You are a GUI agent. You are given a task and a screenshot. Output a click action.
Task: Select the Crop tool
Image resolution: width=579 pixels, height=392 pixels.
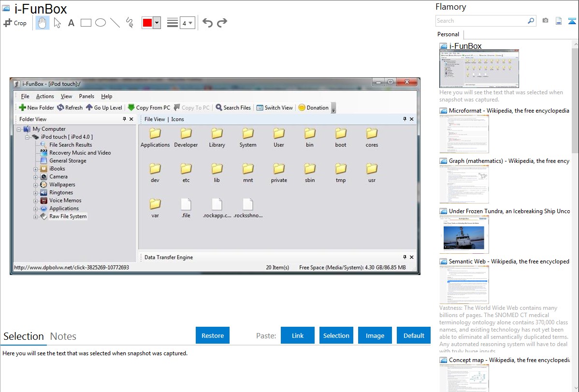coord(15,23)
